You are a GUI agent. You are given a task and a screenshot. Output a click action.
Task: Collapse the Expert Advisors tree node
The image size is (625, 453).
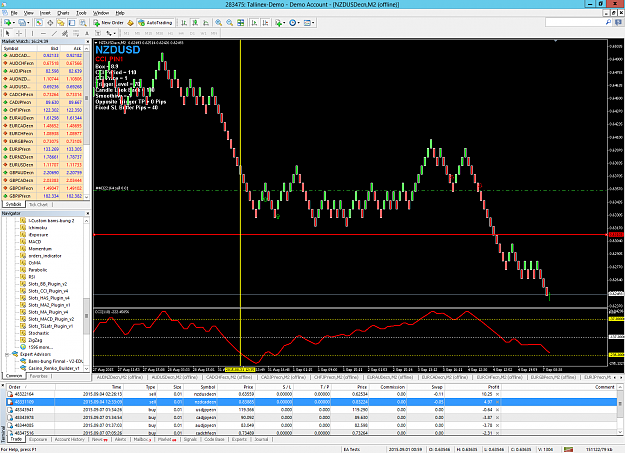(7, 354)
